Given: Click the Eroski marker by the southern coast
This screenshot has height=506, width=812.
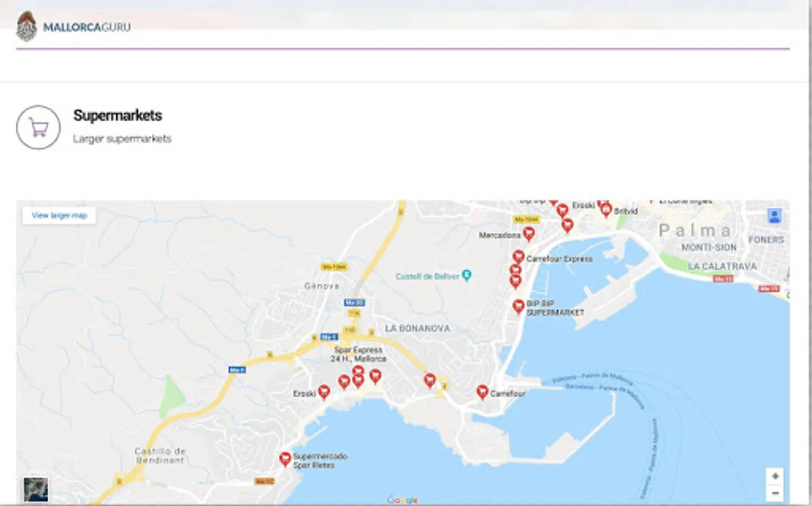Looking at the screenshot, I should (324, 392).
